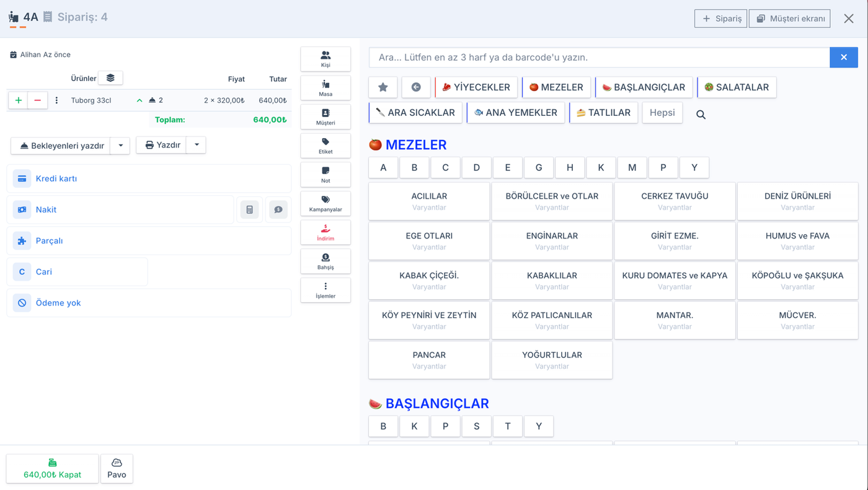
Task: Open the Etiket tag button
Action: [x=325, y=146]
